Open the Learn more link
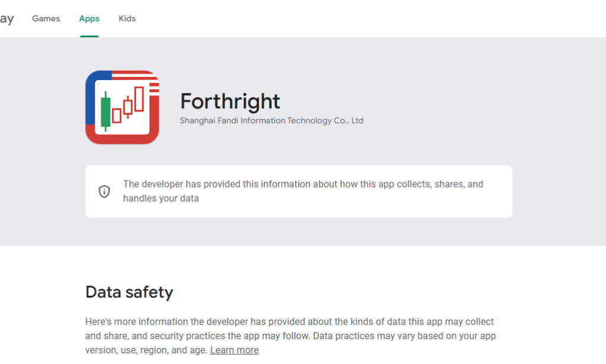This screenshot has width=606, height=364. tap(234, 350)
